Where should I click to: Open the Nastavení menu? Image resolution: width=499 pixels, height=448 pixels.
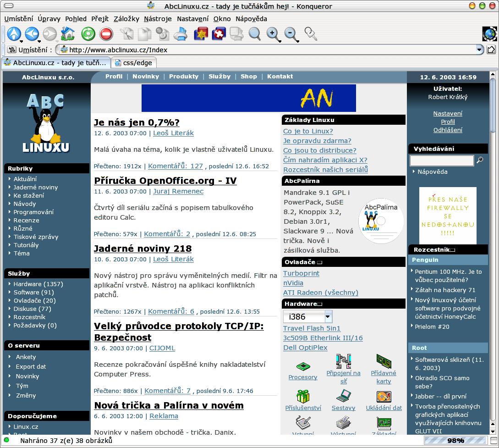[193, 19]
